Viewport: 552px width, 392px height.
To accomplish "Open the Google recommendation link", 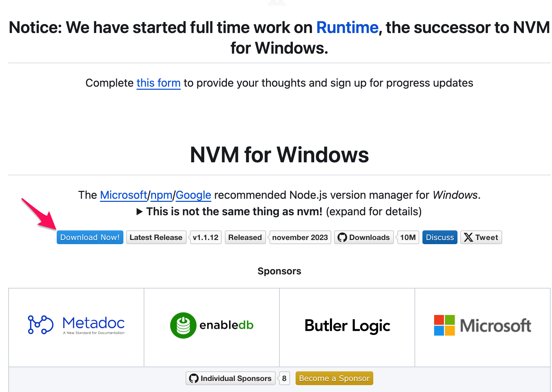I will pyautogui.click(x=193, y=195).
